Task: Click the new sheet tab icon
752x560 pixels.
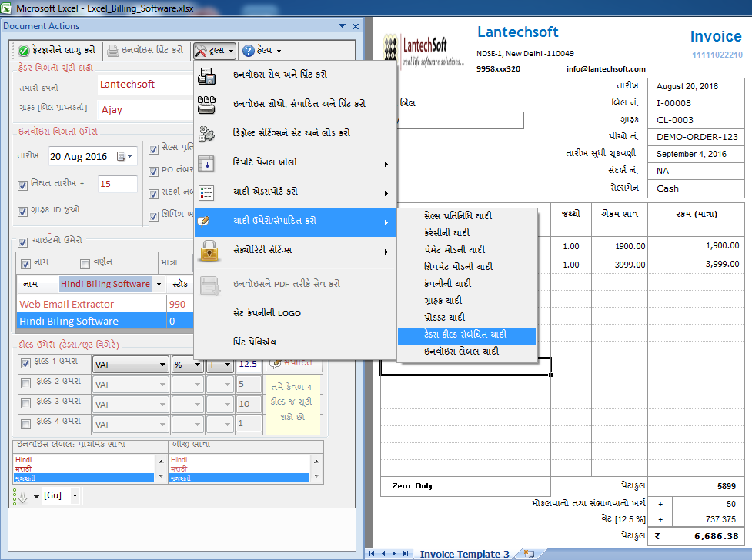Action: click(529, 554)
